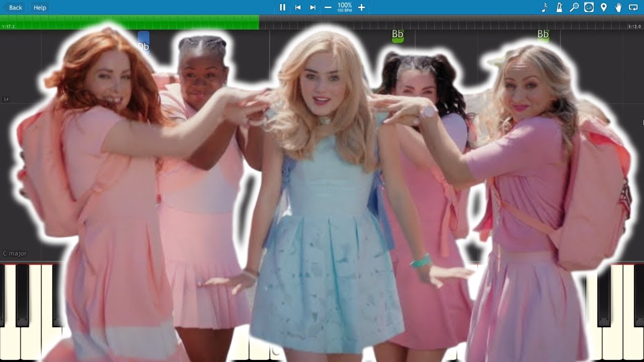The height and width of the screenshot is (362, 644).
Task: Click the total time 3:12.0
Action: [634, 27]
